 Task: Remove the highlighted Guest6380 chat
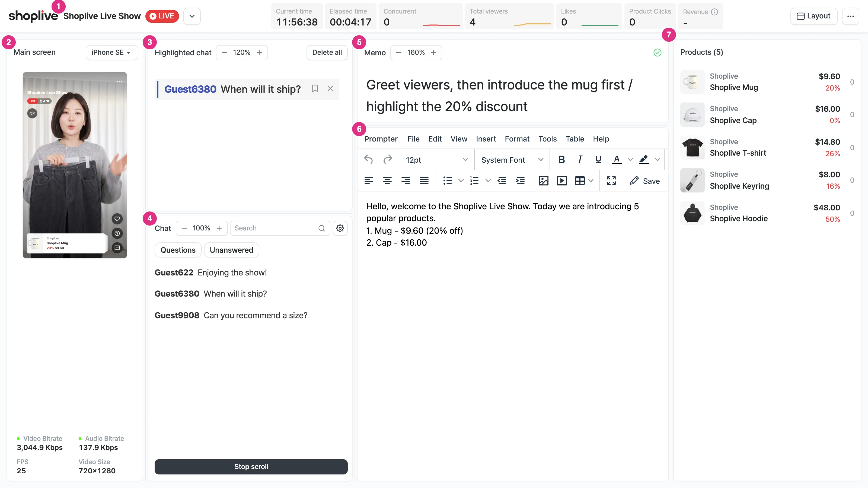(x=330, y=89)
